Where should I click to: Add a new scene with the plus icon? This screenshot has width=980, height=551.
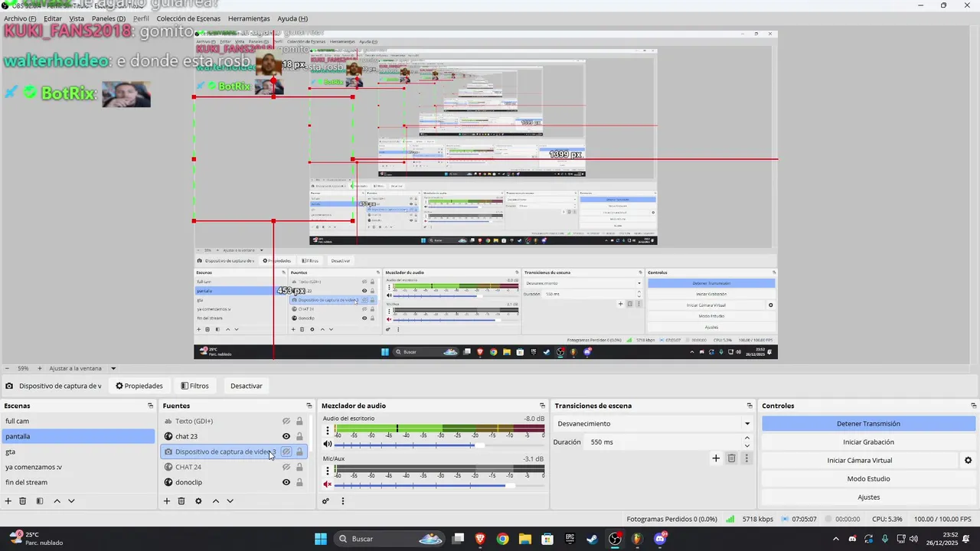coord(8,501)
